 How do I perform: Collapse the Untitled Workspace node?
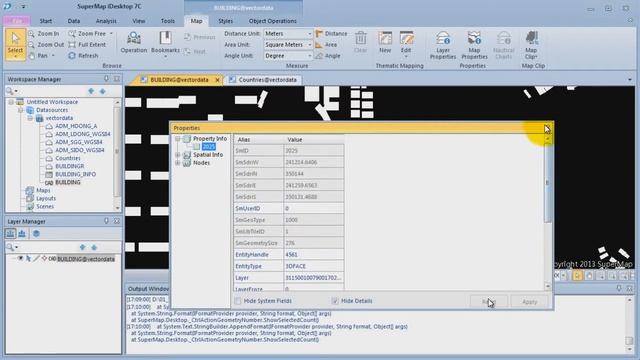(x=11, y=102)
